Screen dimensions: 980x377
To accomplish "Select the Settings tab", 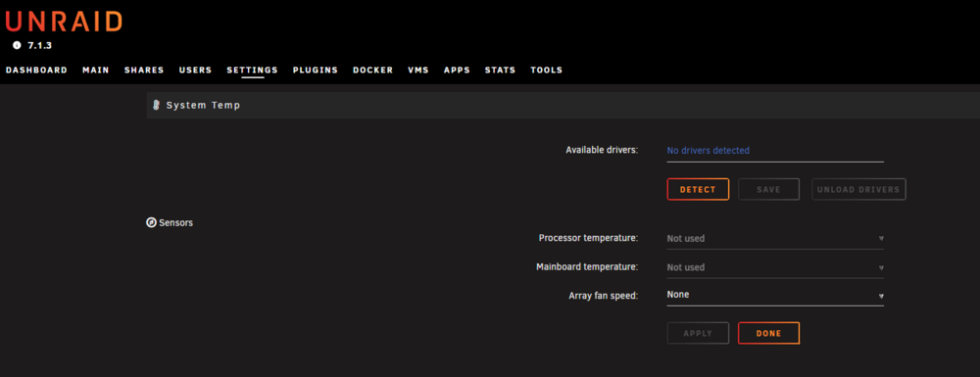I will [x=252, y=70].
